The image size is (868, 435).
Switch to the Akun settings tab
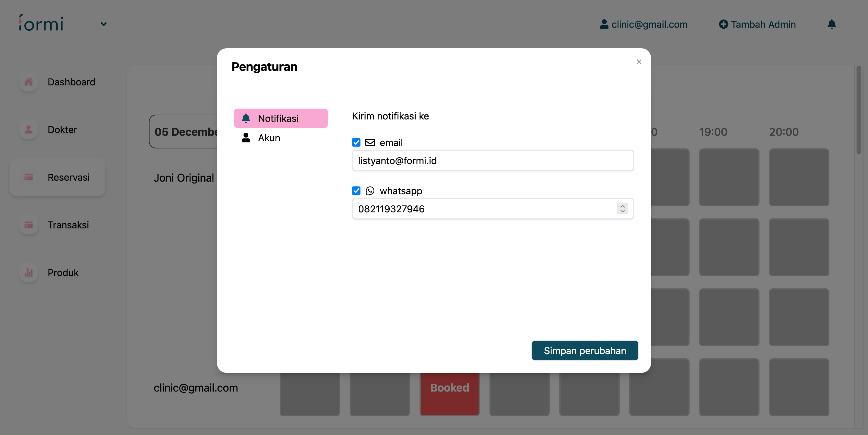pyautogui.click(x=269, y=138)
